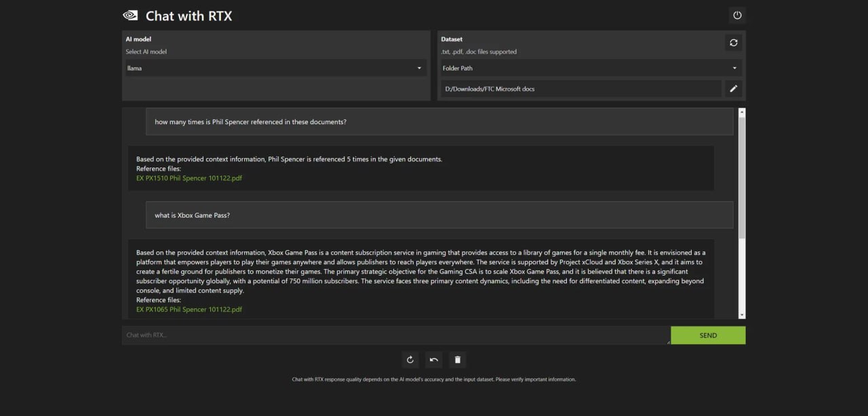The height and width of the screenshot is (416, 868).
Task: Select the 'what is Xbox Game Pass?' message
Action: 439,215
